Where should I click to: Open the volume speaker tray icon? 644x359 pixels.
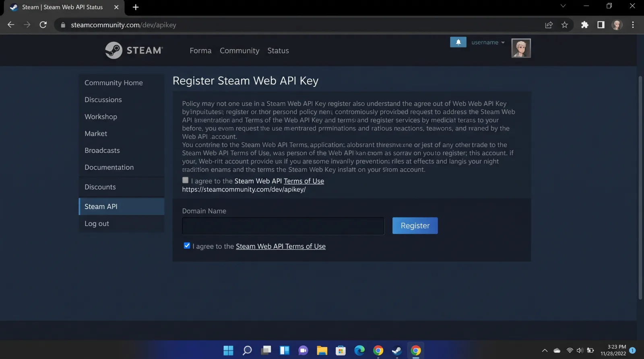[x=580, y=351]
